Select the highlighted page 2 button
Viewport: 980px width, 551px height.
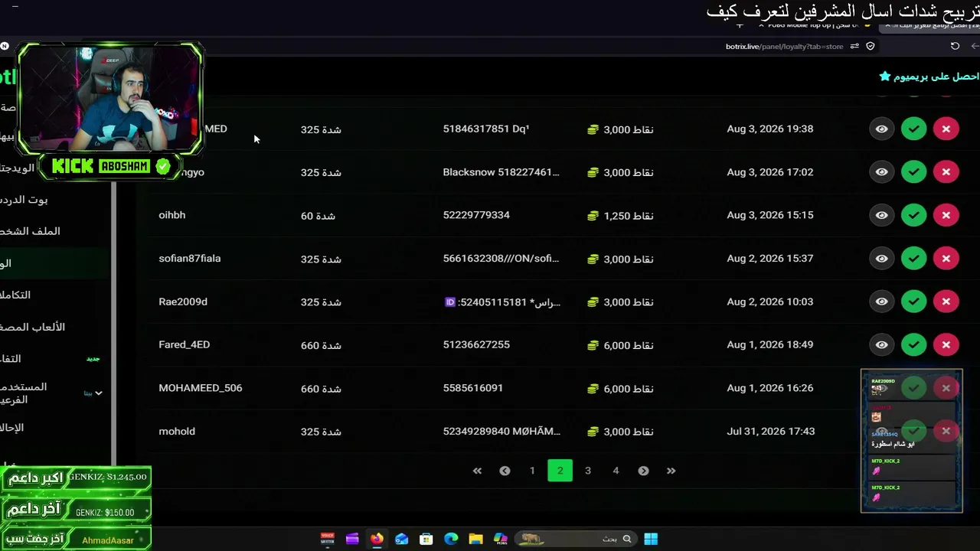pos(560,471)
